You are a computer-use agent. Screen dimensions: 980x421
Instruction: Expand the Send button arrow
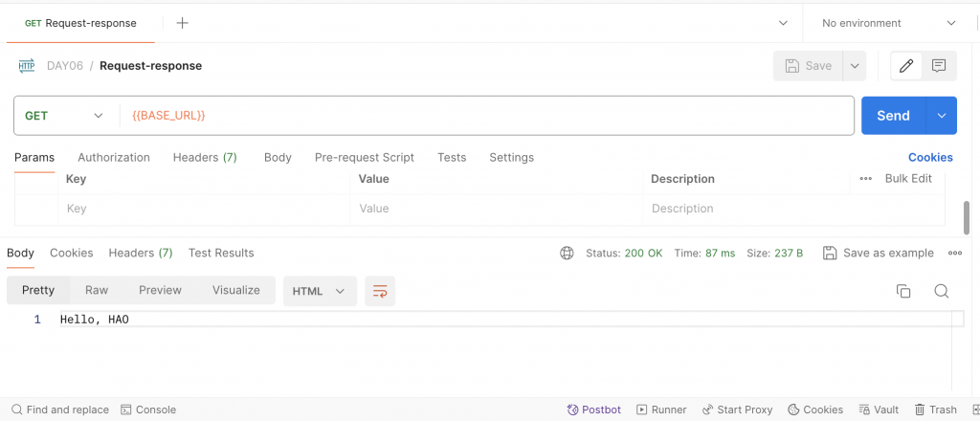tap(942, 116)
